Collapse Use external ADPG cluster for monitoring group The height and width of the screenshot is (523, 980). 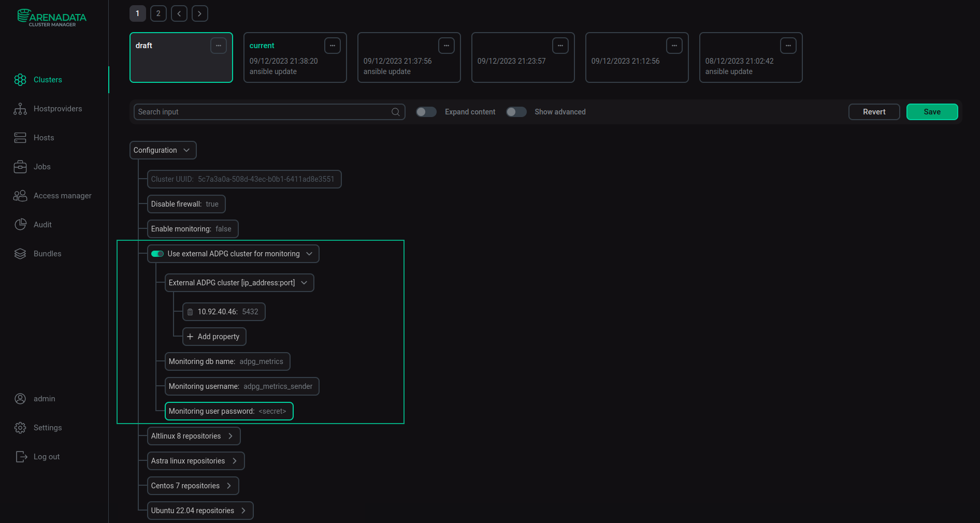pos(309,254)
